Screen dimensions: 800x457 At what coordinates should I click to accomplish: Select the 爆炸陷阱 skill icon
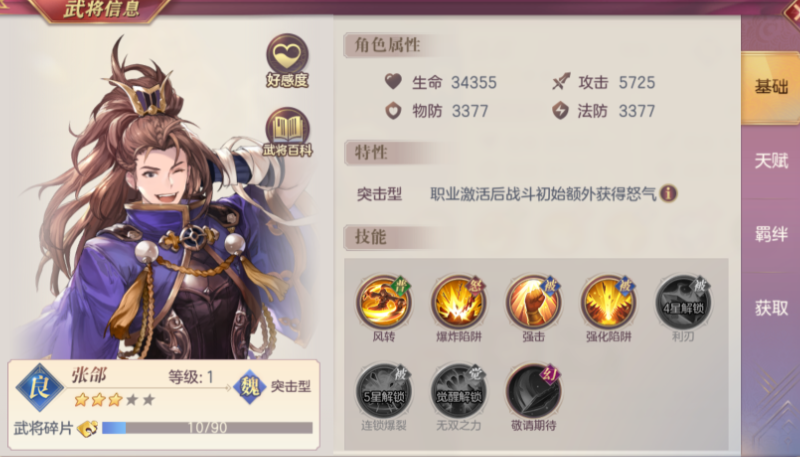458,303
